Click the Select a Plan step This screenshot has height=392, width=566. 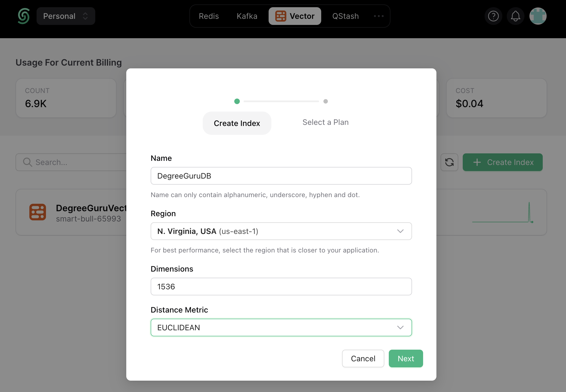(x=325, y=122)
